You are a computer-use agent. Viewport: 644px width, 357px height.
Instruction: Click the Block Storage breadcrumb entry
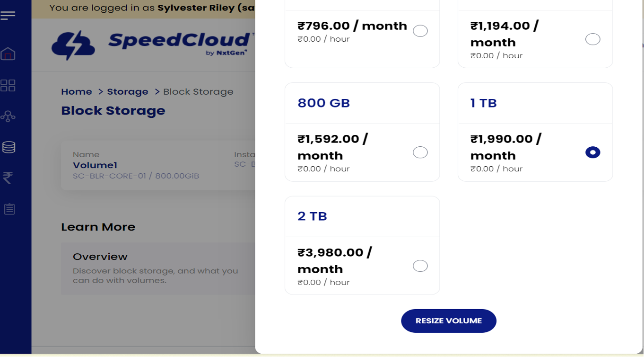coord(198,91)
